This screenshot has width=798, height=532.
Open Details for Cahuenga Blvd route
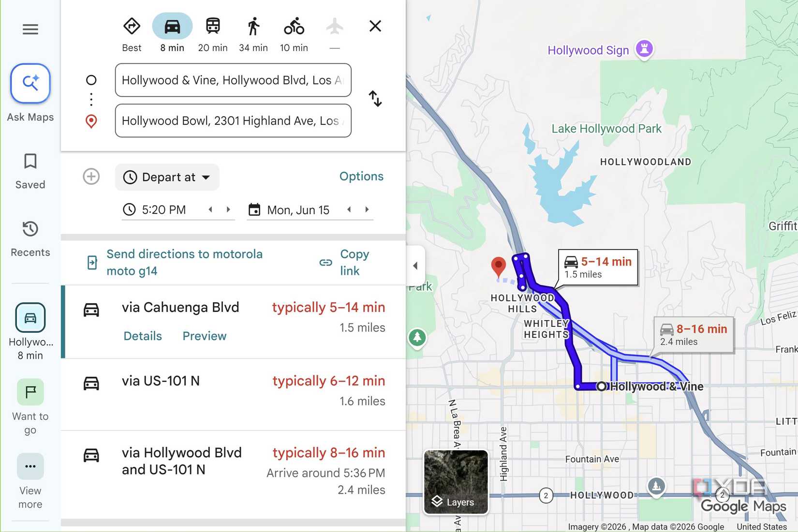(x=143, y=336)
